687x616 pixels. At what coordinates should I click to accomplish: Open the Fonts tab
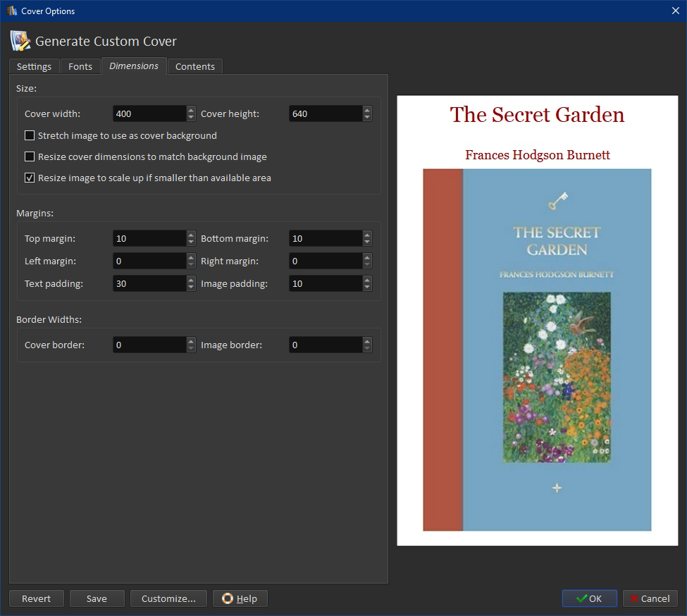coord(80,66)
